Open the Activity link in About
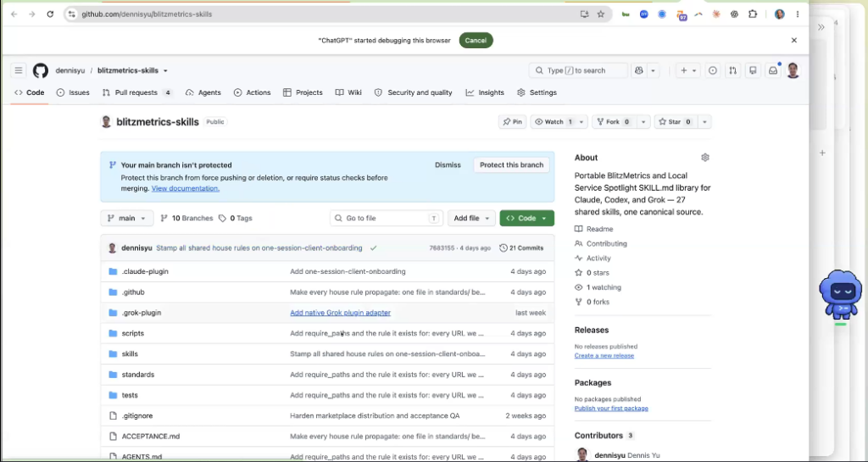The width and height of the screenshot is (868, 462). tap(593, 258)
